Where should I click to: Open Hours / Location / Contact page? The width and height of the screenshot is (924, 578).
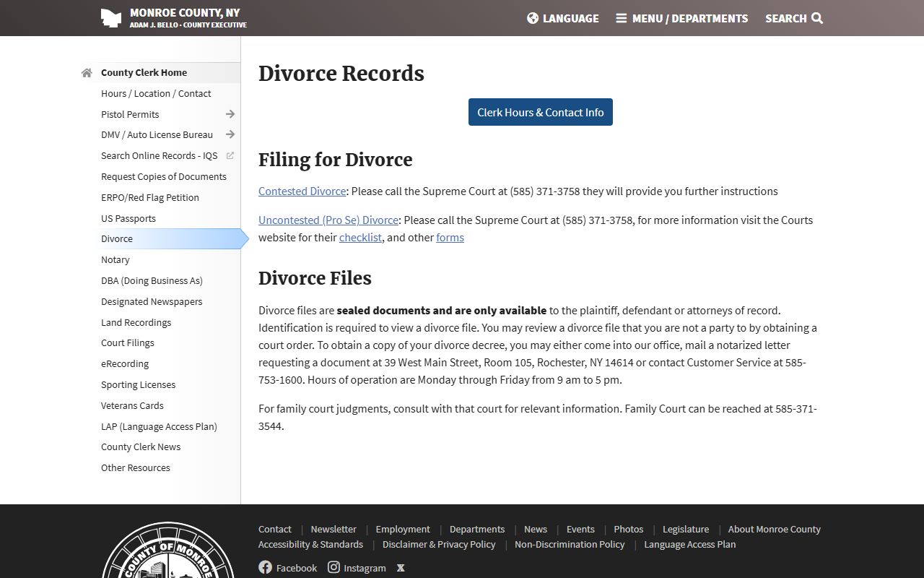pyautogui.click(x=156, y=93)
